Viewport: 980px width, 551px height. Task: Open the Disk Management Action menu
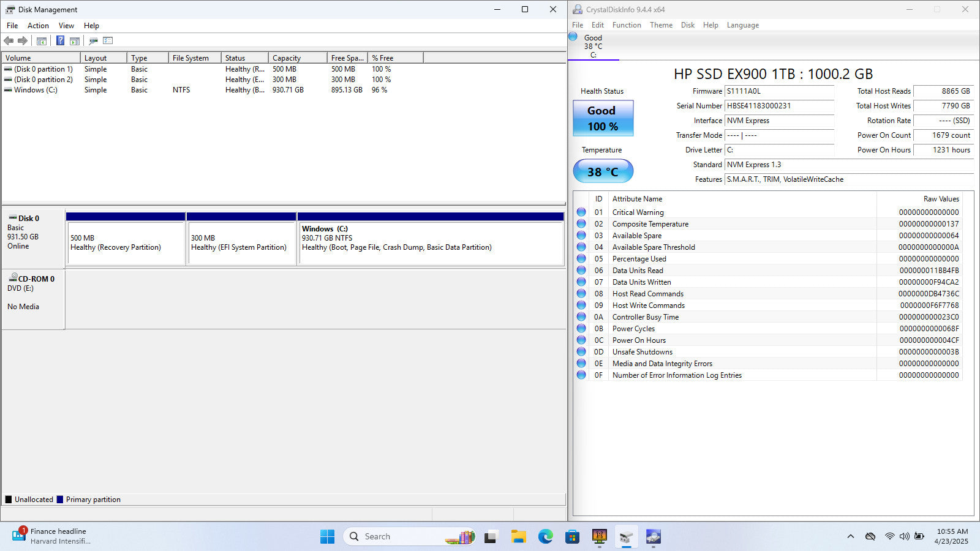[x=38, y=26]
